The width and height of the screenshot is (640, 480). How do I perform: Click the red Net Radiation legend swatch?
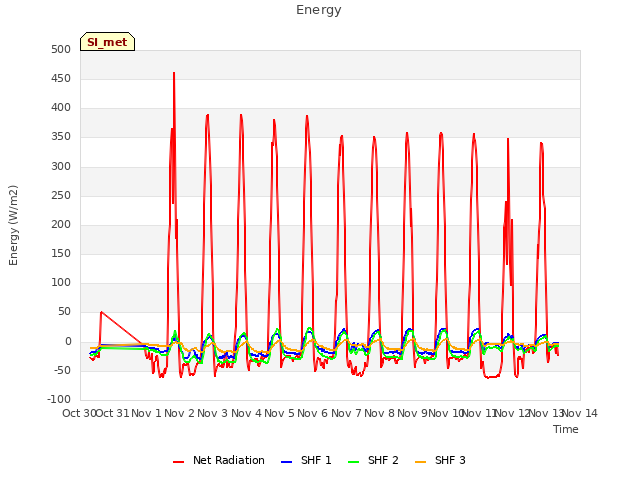pos(178,462)
